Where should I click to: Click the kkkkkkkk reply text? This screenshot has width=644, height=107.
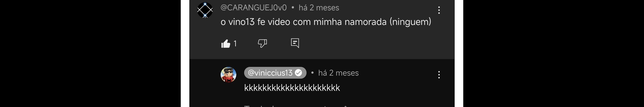pos(292,88)
